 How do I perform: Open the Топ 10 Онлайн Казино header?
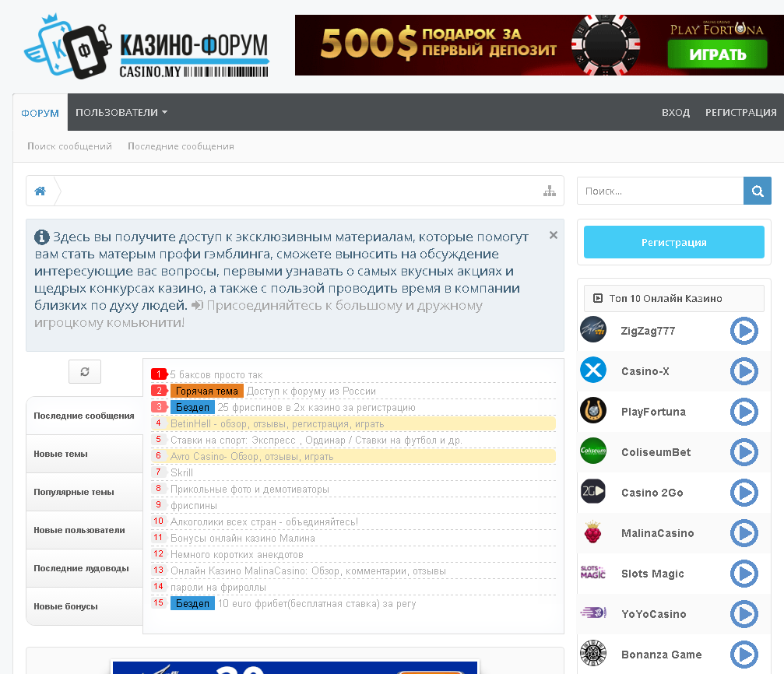[x=674, y=299]
